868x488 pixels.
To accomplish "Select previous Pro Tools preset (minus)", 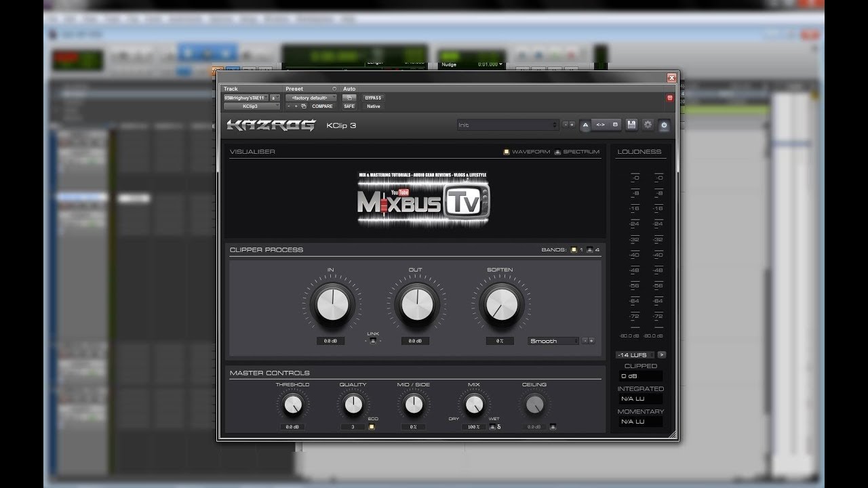I will point(289,106).
